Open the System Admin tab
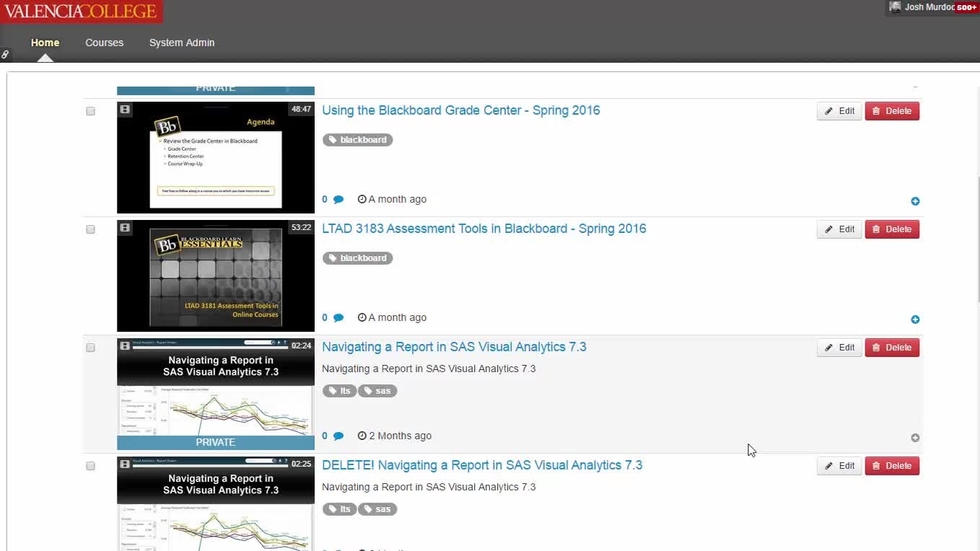The height and width of the screenshot is (551, 980). click(182, 42)
